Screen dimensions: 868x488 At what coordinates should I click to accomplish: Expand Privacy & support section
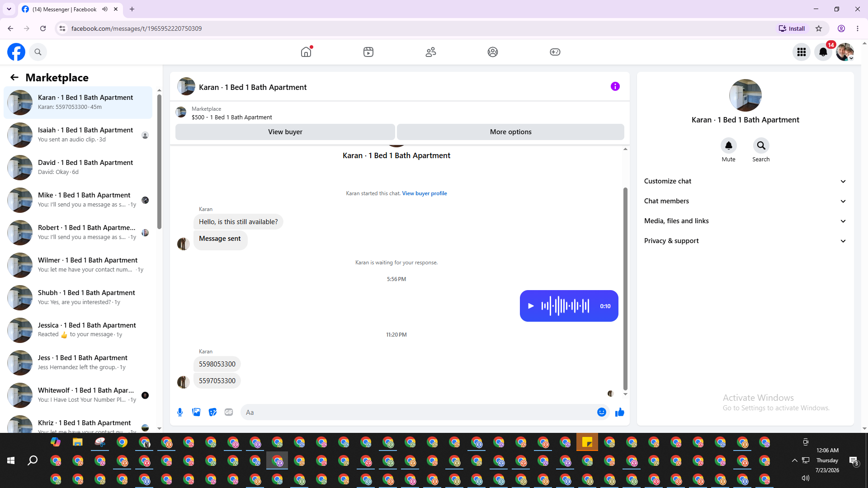[745, 241]
